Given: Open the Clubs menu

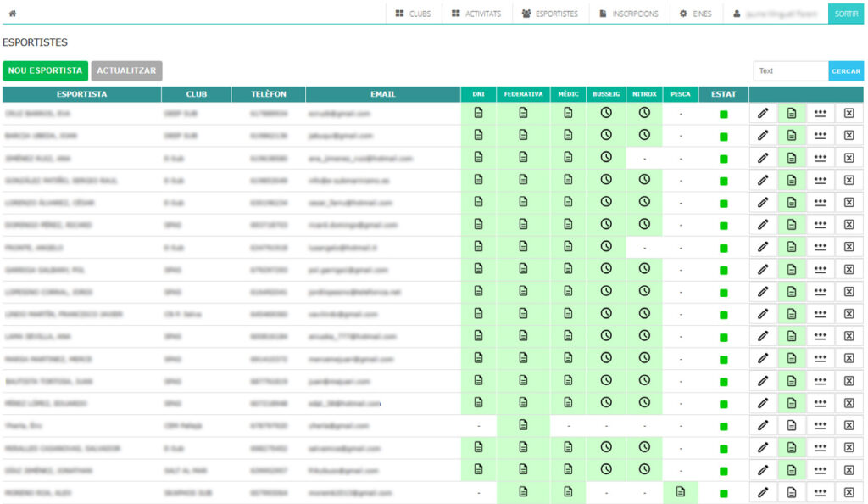Looking at the screenshot, I should pos(413,14).
